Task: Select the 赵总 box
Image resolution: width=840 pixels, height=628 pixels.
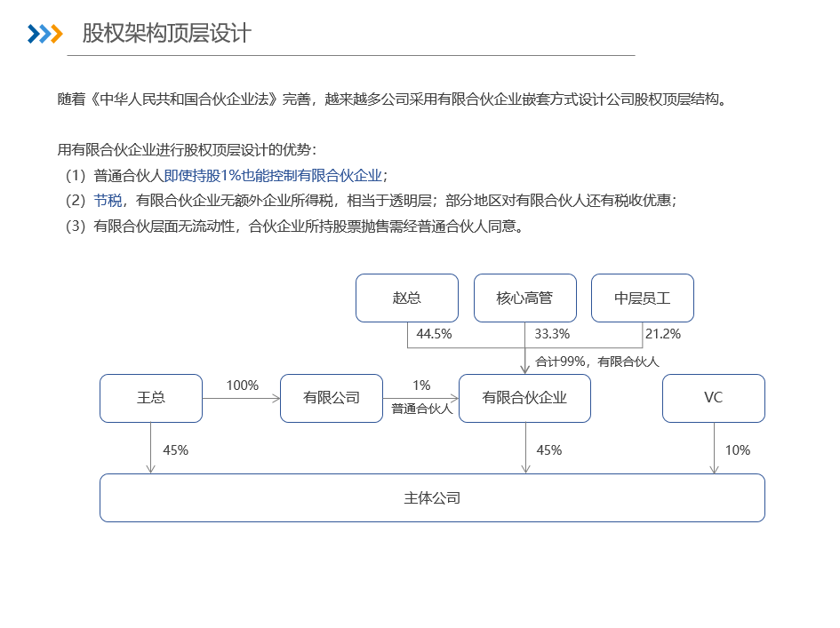Action: pyautogui.click(x=407, y=298)
